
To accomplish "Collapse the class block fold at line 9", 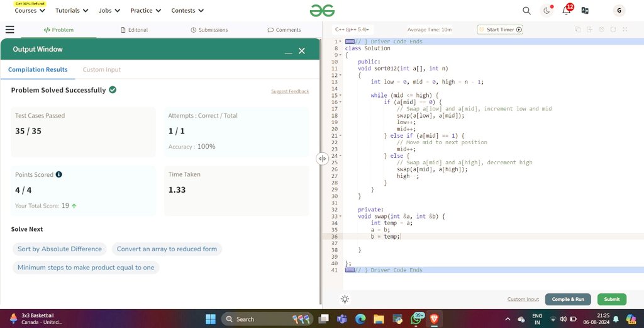I will [340, 55].
